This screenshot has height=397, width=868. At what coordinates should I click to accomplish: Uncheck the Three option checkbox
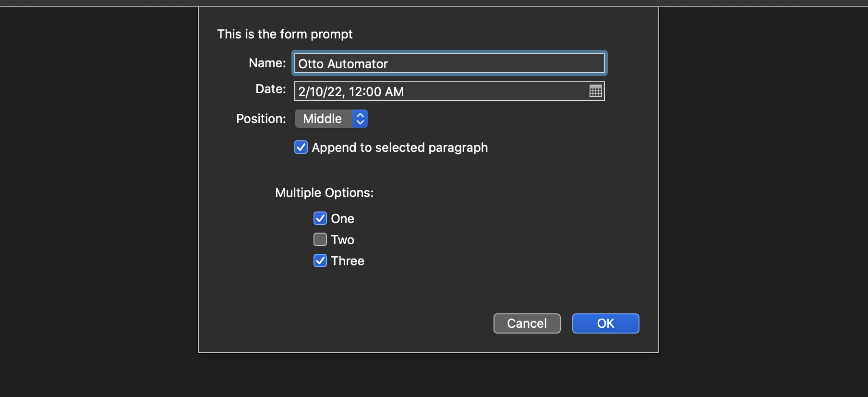(320, 261)
